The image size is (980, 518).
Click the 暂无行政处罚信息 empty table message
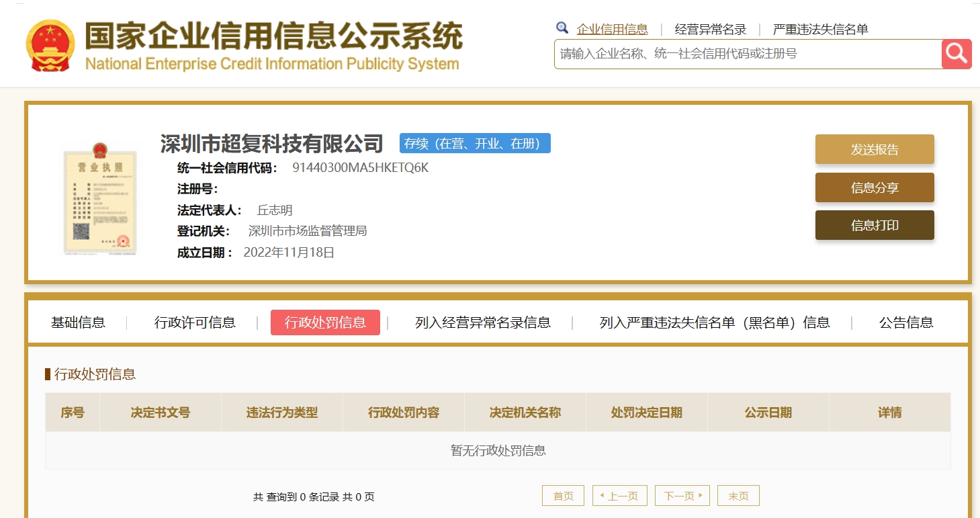click(498, 451)
